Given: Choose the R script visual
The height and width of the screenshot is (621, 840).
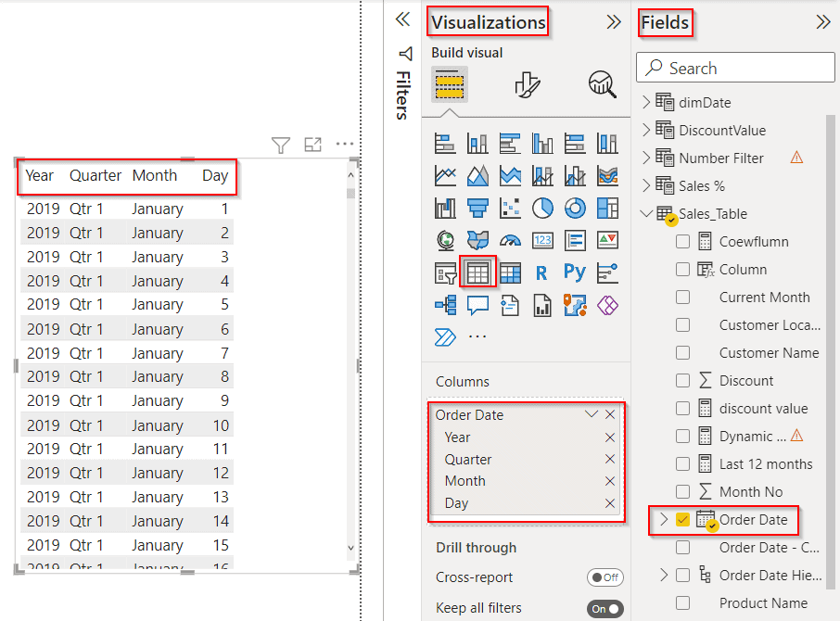Looking at the screenshot, I should (541, 273).
